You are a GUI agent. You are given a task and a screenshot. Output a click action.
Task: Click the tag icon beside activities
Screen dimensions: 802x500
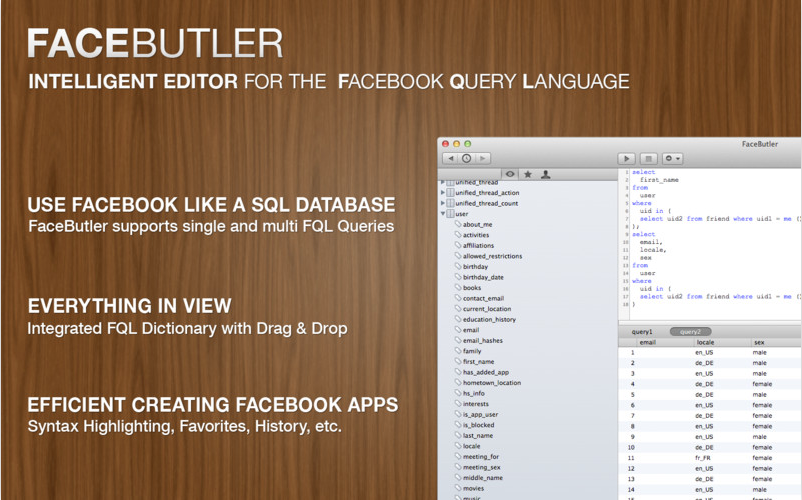click(x=458, y=235)
